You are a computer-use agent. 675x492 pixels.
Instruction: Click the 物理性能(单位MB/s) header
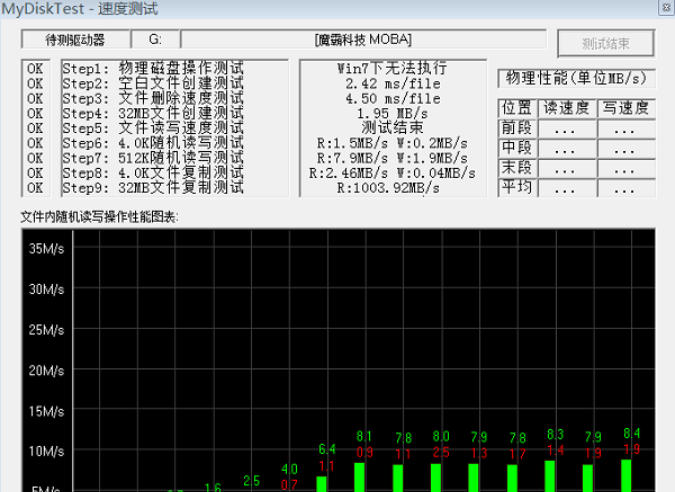tap(576, 77)
